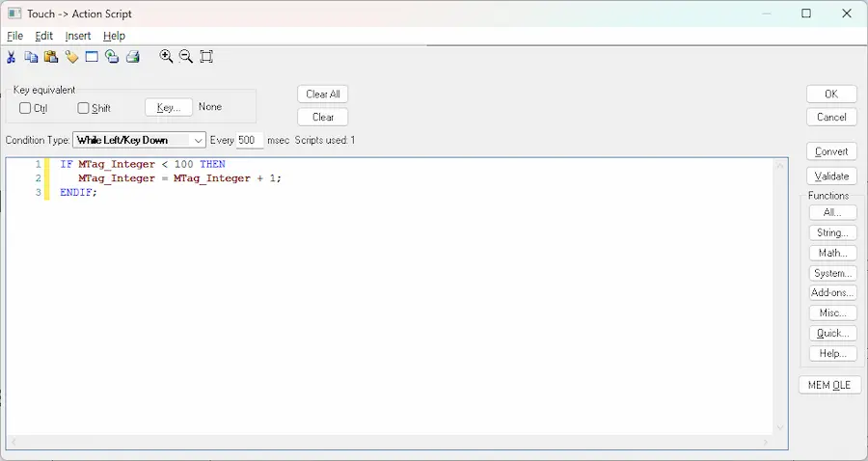Viewport: 868px width, 461px height.
Task: Open System... functions list
Action: (x=832, y=273)
